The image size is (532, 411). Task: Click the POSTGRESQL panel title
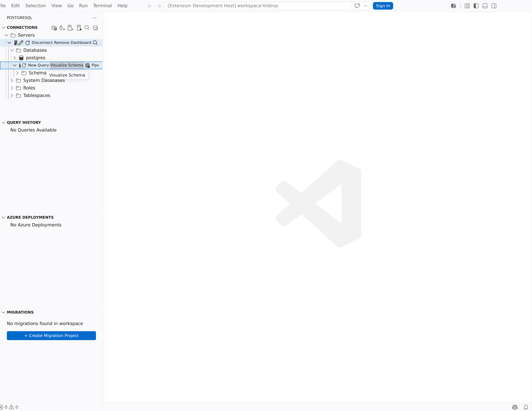coord(20,18)
